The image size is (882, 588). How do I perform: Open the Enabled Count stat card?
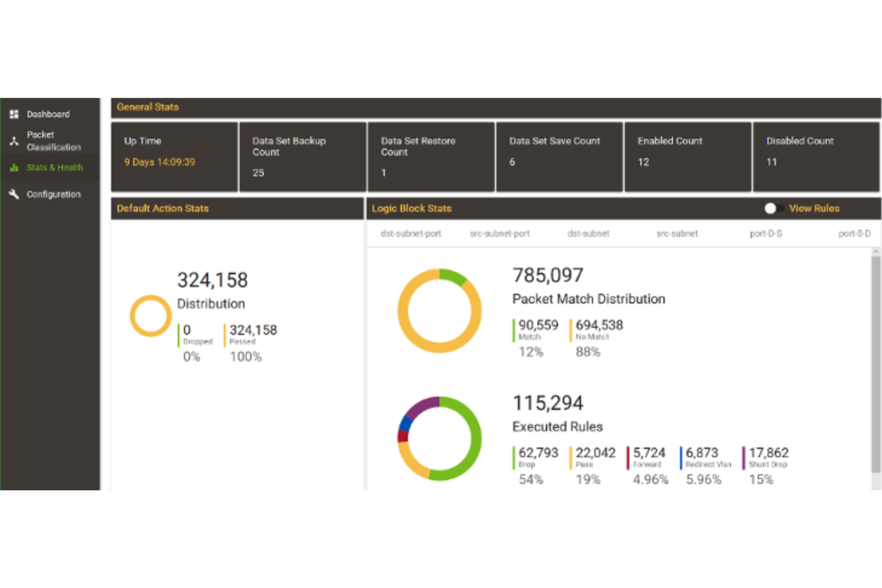click(688, 157)
